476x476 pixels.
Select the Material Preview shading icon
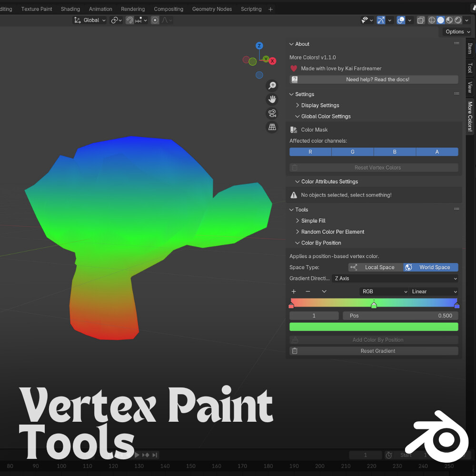tap(448, 20)
